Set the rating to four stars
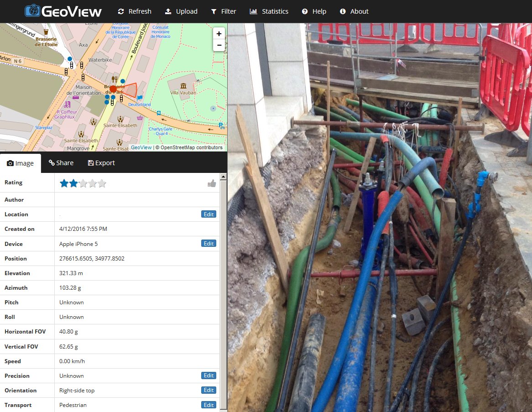The image size is (532, 412). (93, 183)
